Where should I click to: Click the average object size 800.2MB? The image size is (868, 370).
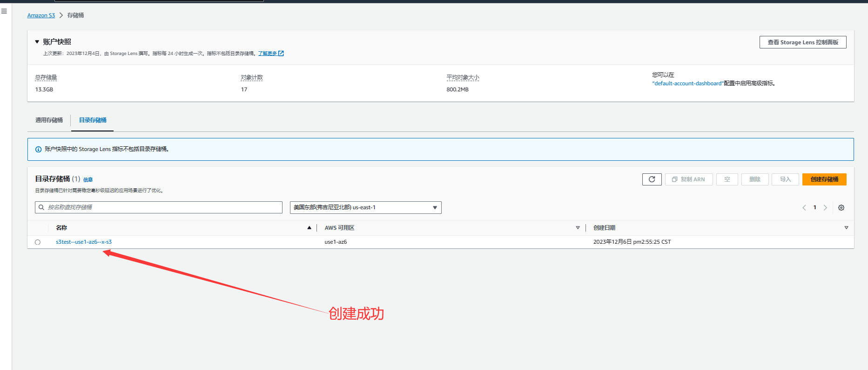[x=458, y=89]
